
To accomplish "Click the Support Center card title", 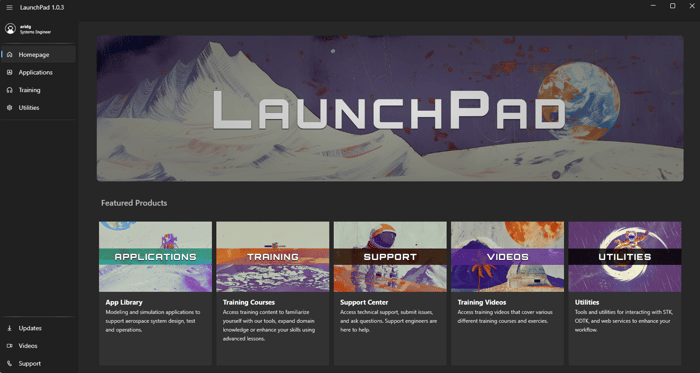I will click(364, 302).
